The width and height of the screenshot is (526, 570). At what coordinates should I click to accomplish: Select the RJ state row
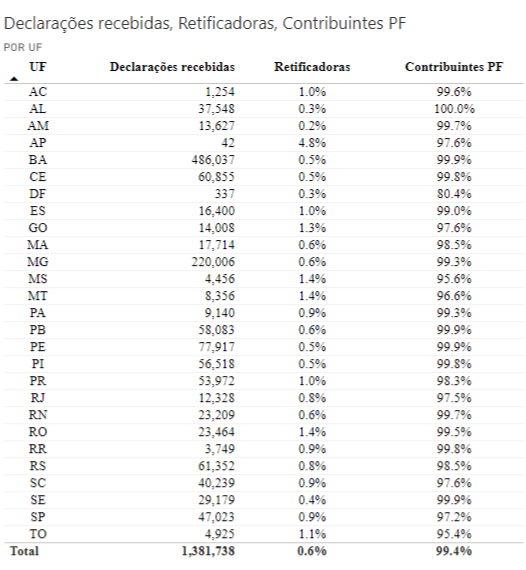tap(264, 398)
